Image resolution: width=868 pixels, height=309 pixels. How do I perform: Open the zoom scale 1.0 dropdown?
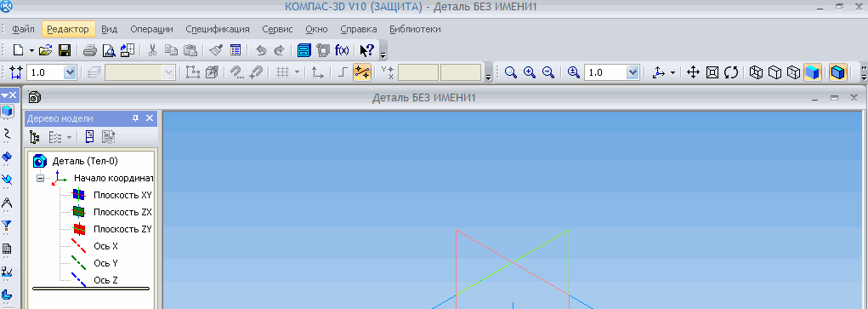pos(633,72)
